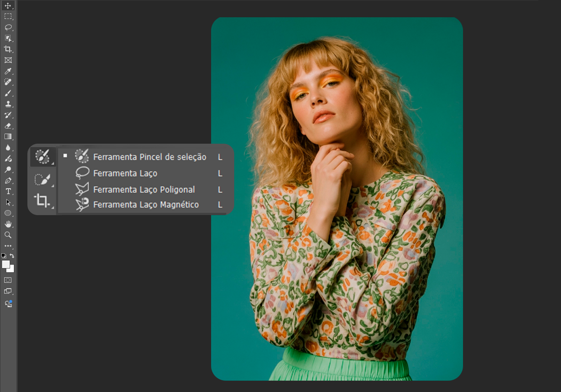The image size is (561, 392).
Task: Open the foreground color swatch
Action: (x=5, y=264)
